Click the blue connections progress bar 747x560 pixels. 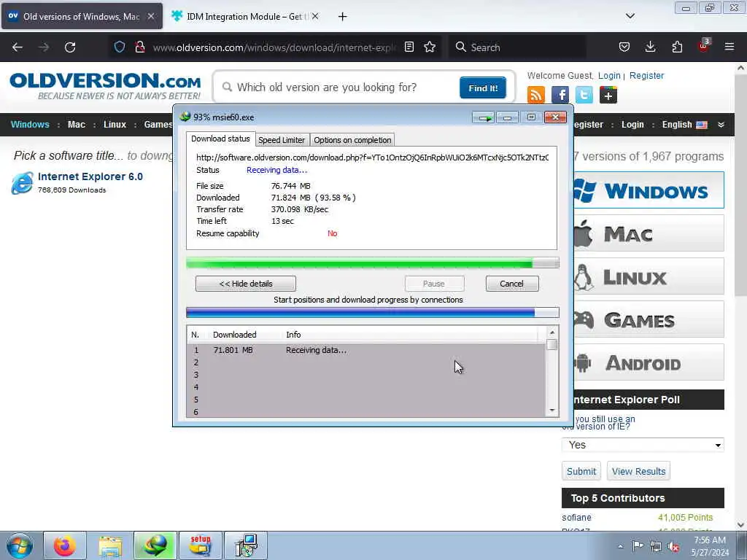[x=373, y=313]
